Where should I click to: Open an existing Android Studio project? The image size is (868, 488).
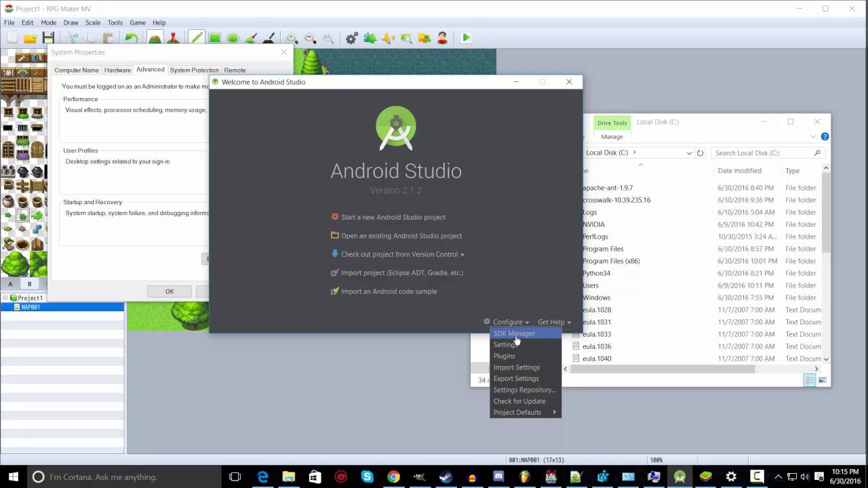click(396, 236)
